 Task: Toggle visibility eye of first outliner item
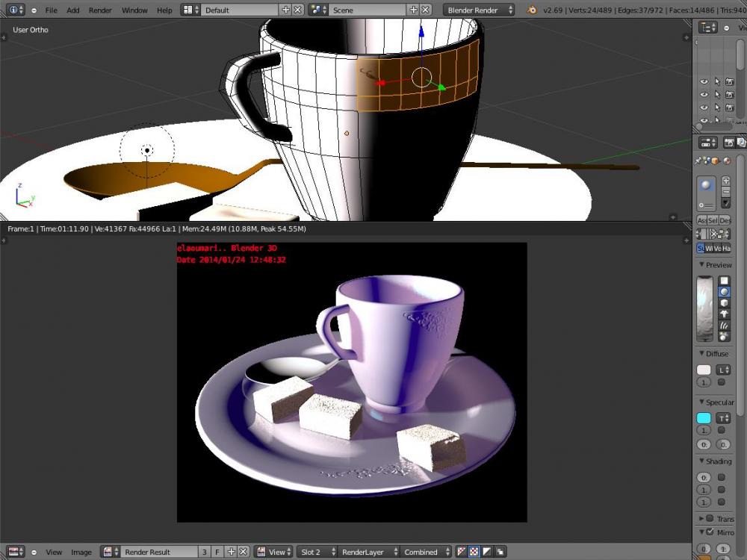coord(704,82)
